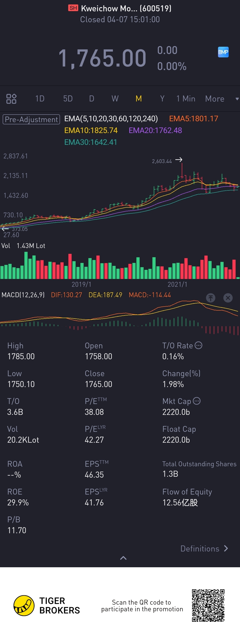This screenshot has width=240, height=644.
Task: Switch to 5D chart tab
Action: point(68,99)
